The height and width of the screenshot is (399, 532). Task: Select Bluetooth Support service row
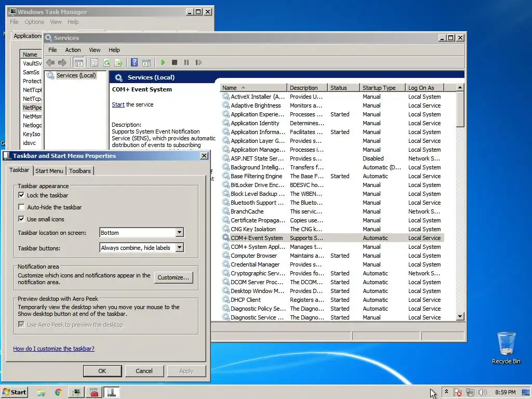point(332,203)
